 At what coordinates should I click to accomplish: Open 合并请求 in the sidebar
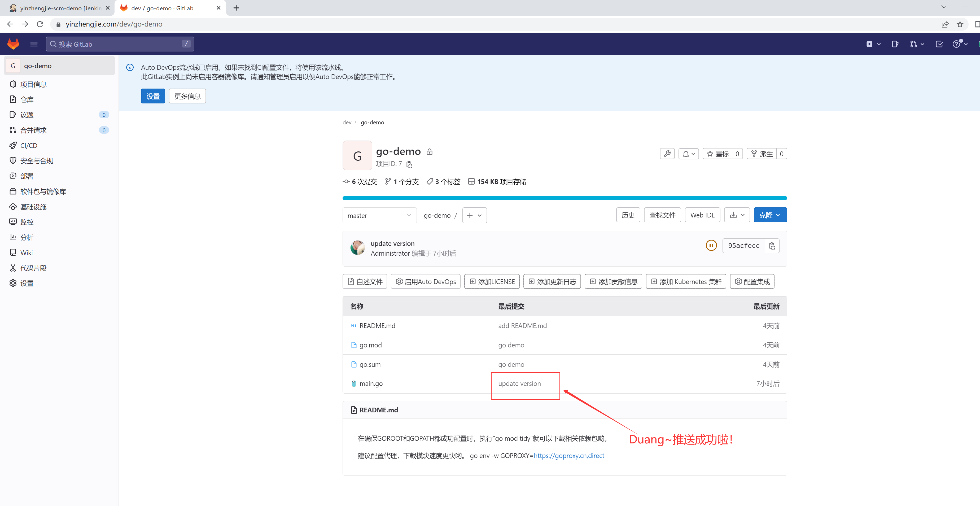tap(33, 130)
